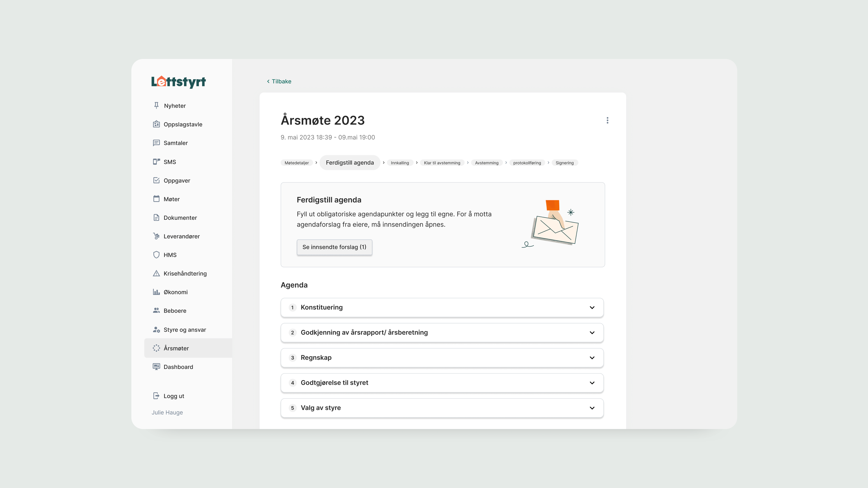Screen dimensions: 868x488
Task: Click Se innsendte forslag button
Action: pos(334,247)
